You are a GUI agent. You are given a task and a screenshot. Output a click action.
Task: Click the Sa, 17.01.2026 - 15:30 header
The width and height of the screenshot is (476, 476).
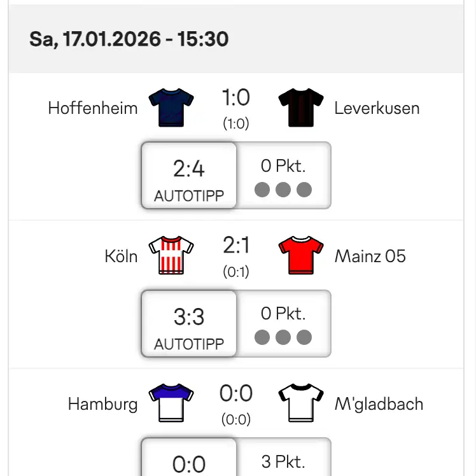tap(129, 39)
